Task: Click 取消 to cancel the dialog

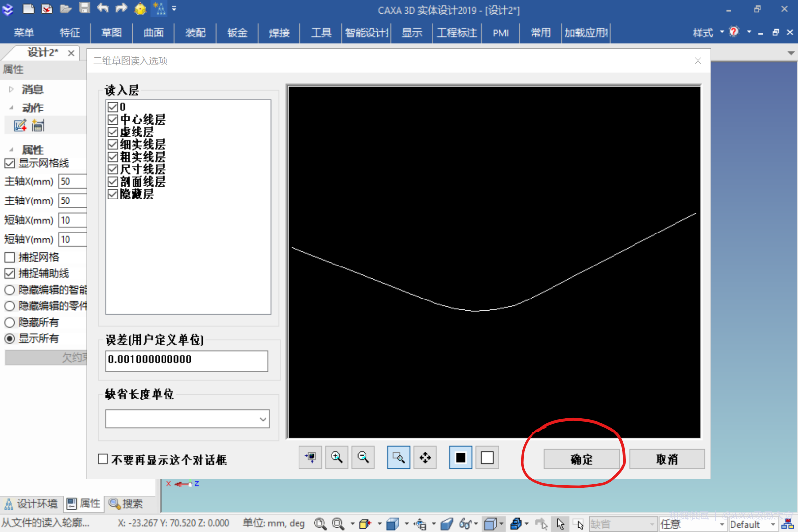Action: 667,459
